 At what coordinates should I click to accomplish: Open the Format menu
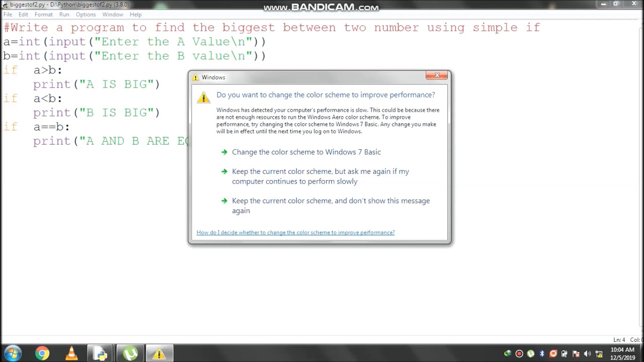coord(44,15)
